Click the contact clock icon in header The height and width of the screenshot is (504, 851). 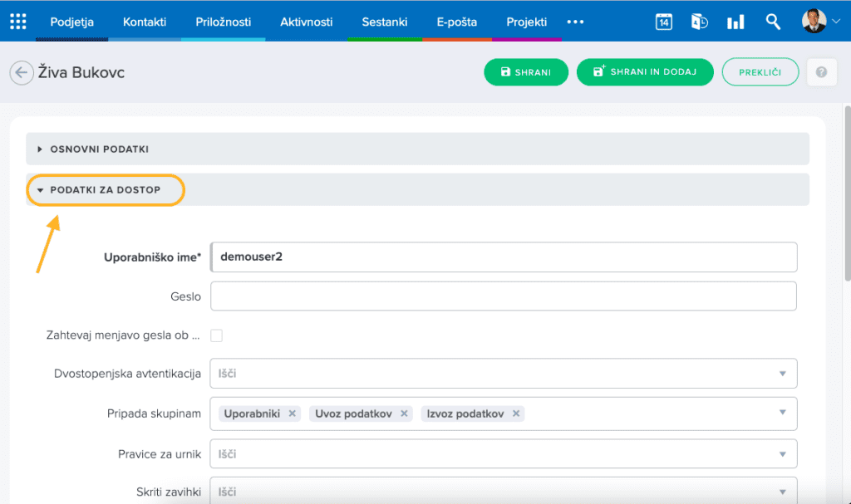699,22
